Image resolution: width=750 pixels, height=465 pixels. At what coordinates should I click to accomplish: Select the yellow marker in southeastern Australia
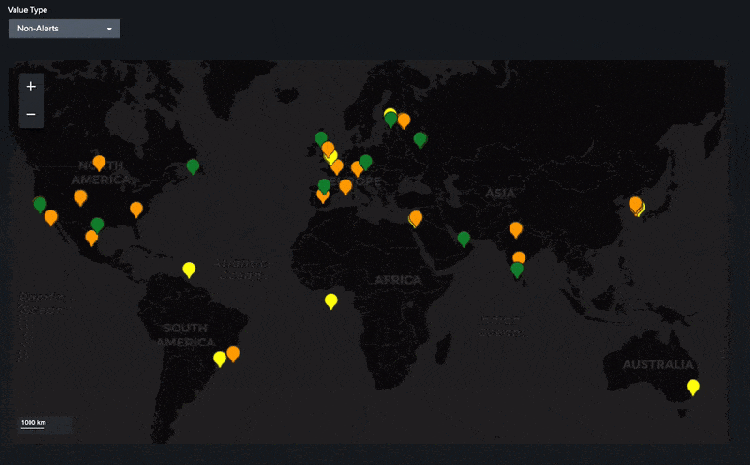[693, 387]
